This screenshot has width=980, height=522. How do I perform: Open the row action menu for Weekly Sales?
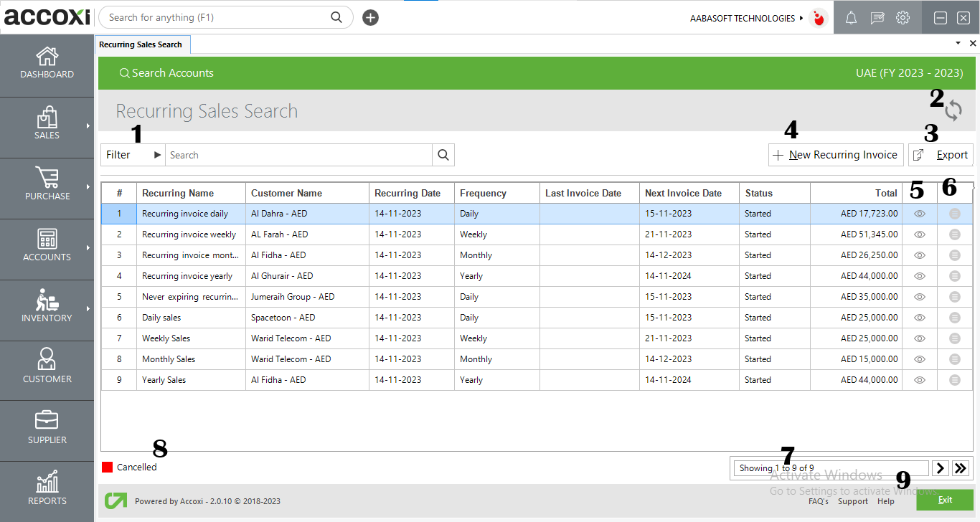pos(954,338)
